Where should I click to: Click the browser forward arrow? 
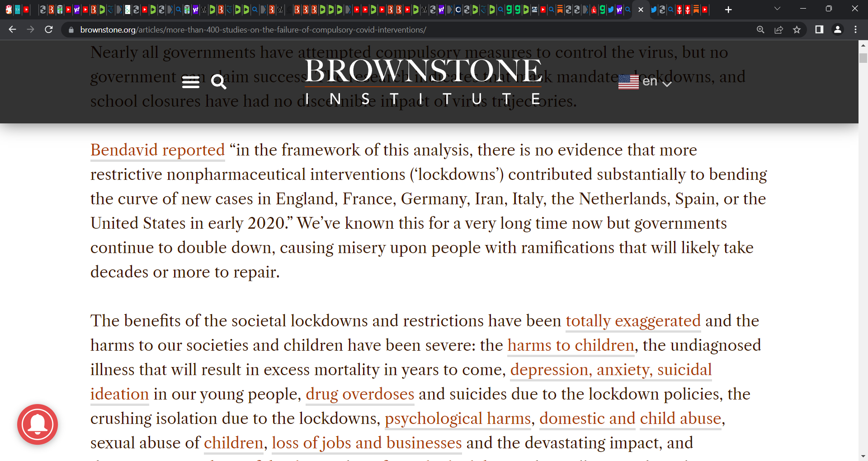30,29
